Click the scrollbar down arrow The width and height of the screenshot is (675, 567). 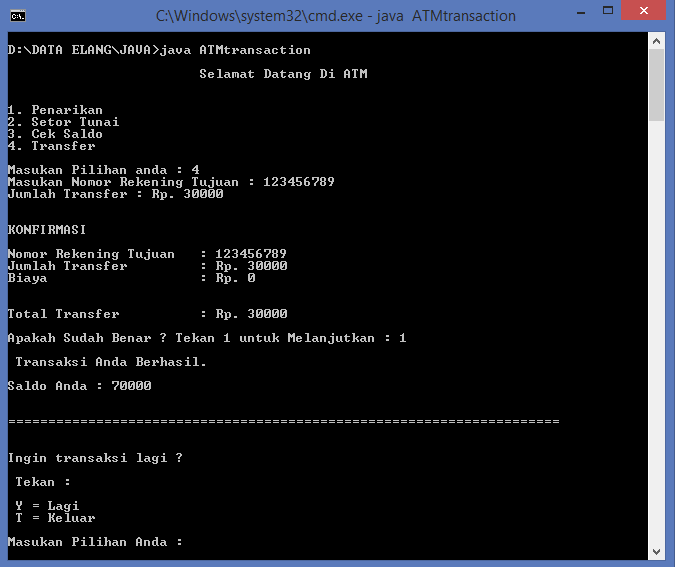pos(656,552)
